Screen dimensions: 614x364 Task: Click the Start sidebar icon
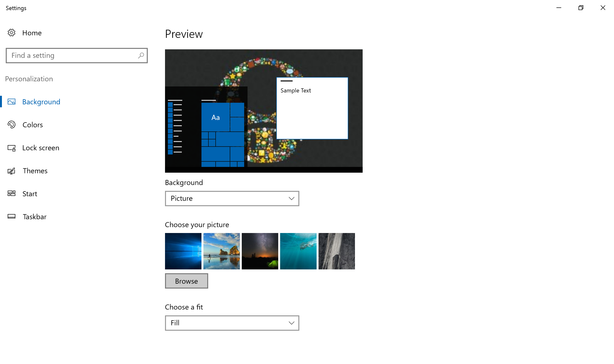11,194
